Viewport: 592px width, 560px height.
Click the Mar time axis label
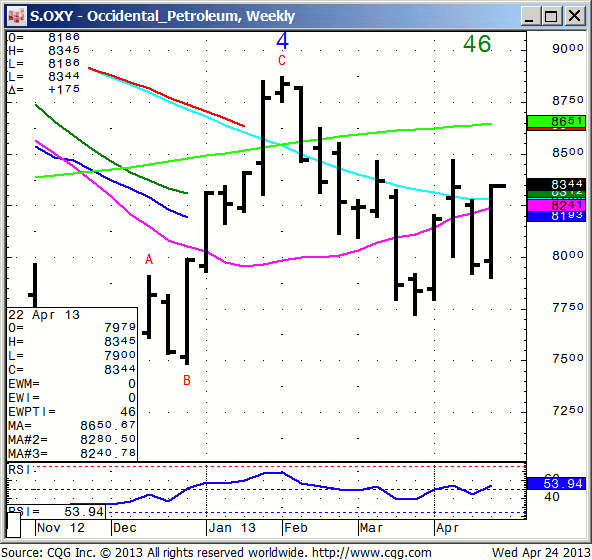point(372,528)
